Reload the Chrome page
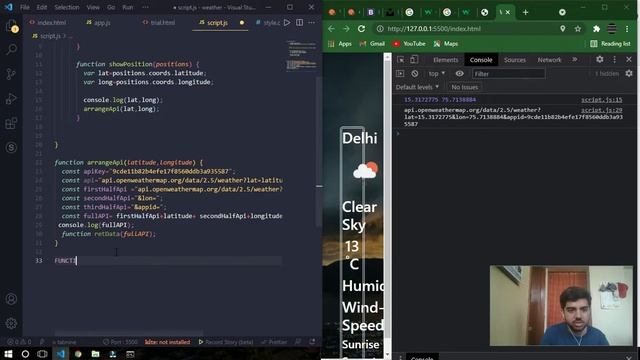The image size is (640, 360). coord(361,29)
